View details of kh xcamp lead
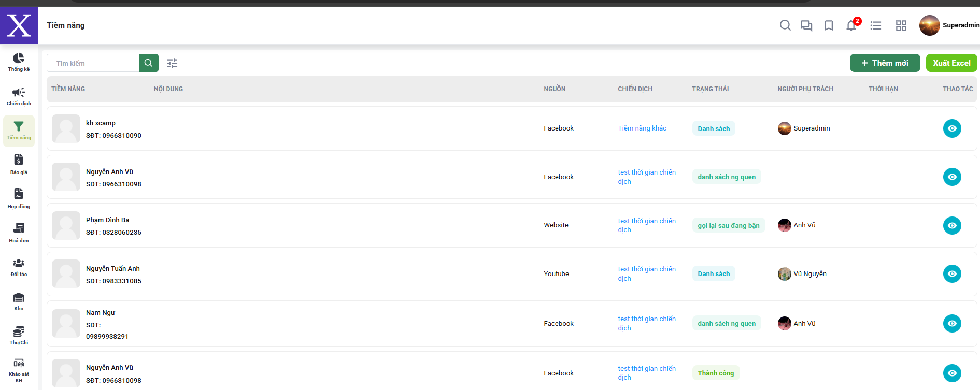 (x=952, y=128)
